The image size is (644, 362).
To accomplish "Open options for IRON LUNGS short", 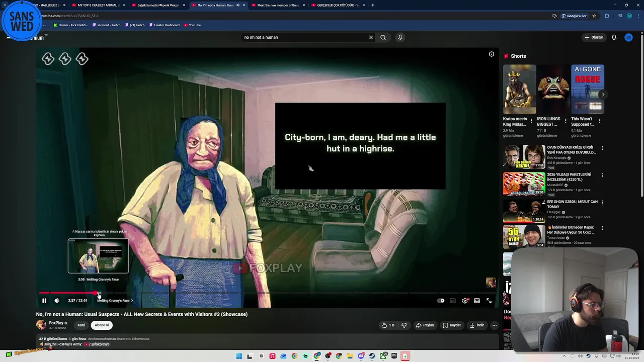I will 566,121.
